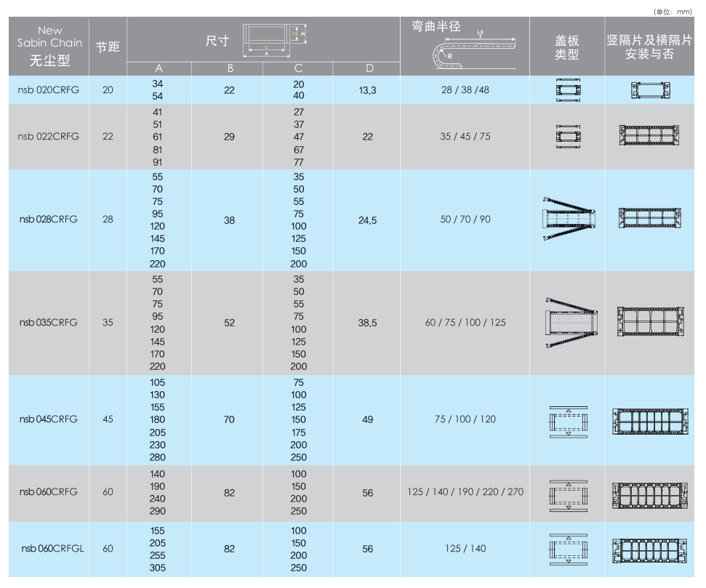
Task: Click pitch value 45
Action: (x=108, y=419)
